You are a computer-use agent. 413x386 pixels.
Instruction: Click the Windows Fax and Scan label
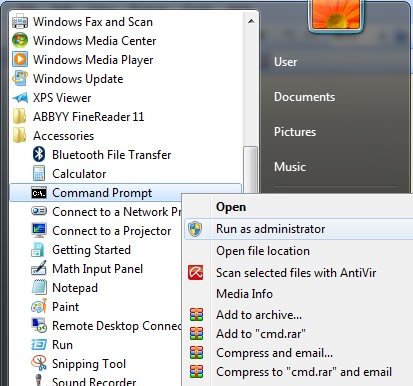point(93,22)
